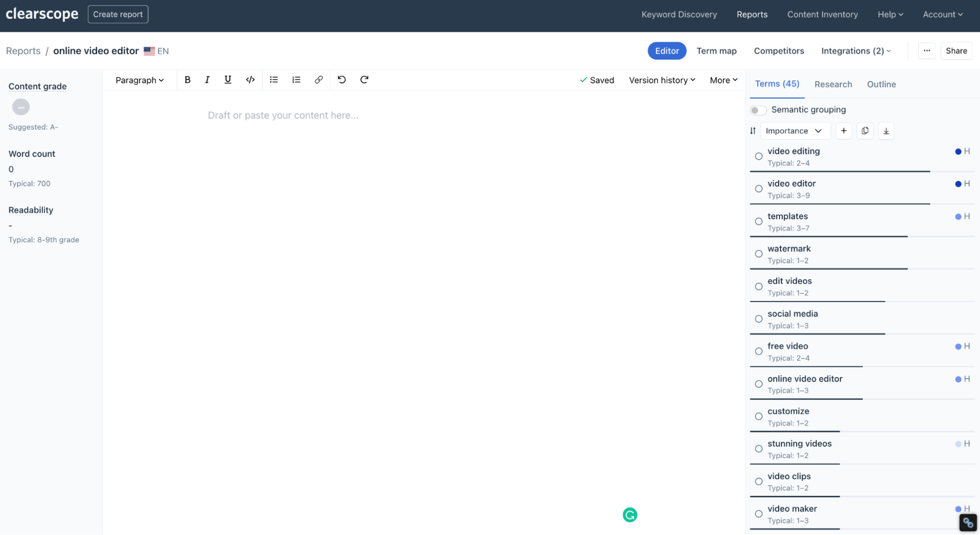Expand the Importance sort dropdown

pos(794,131)
